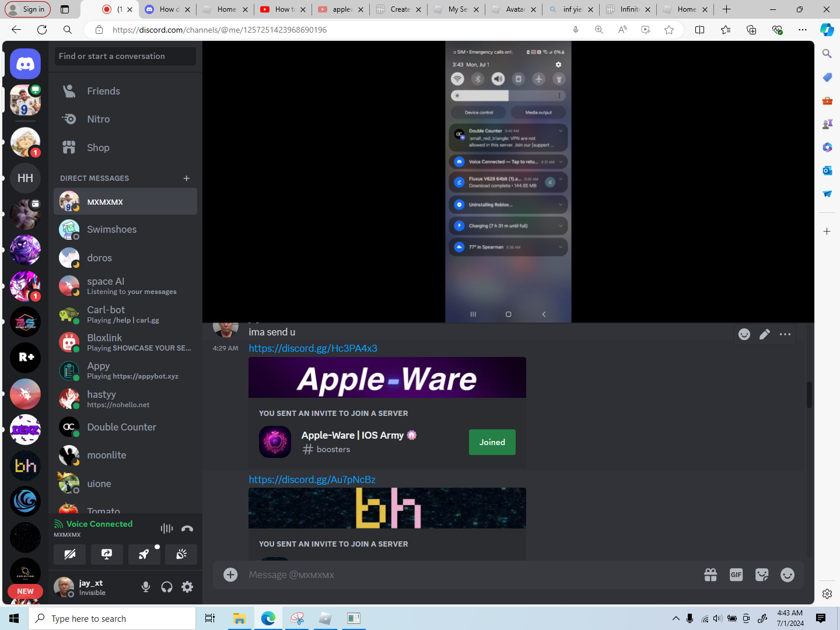840x630 pixels.
Task: Open Double Counter direct message
Action: click(125, 427)
